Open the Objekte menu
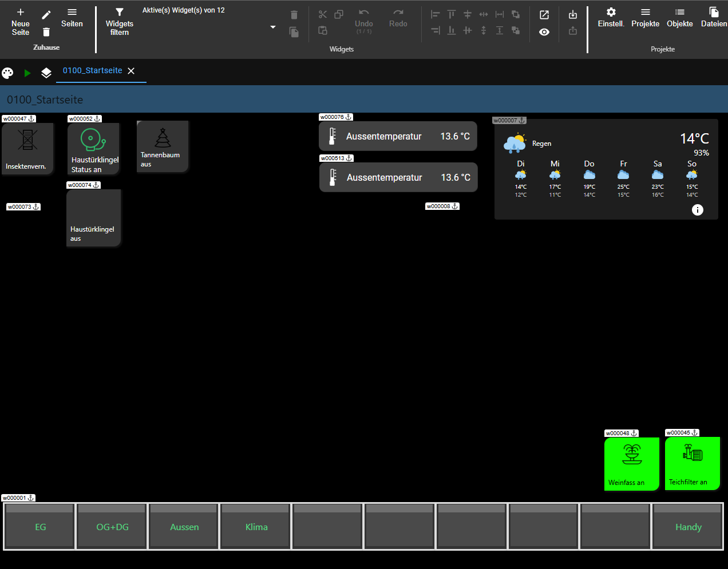The height and width of the screenshot is (569, 728). [x=679, y=18]
